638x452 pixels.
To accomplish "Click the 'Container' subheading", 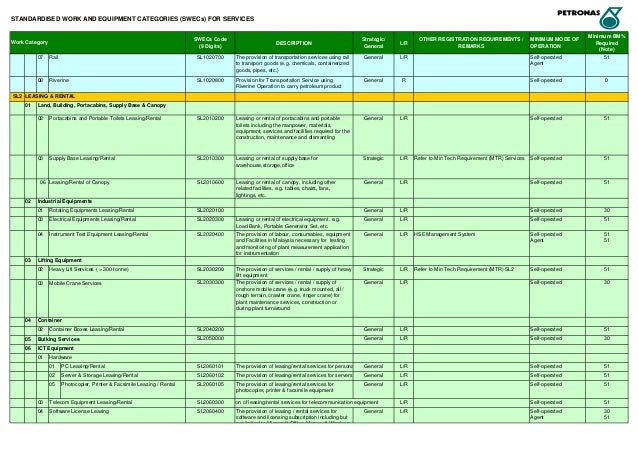I will [50, 321].
